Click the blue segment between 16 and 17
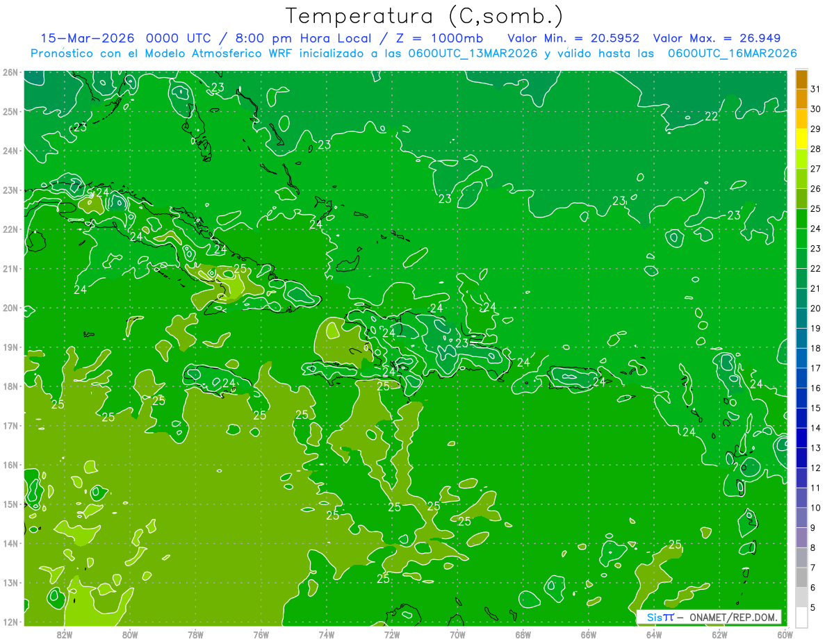Viewport: 834px width, 644px height. coord(801,379)
